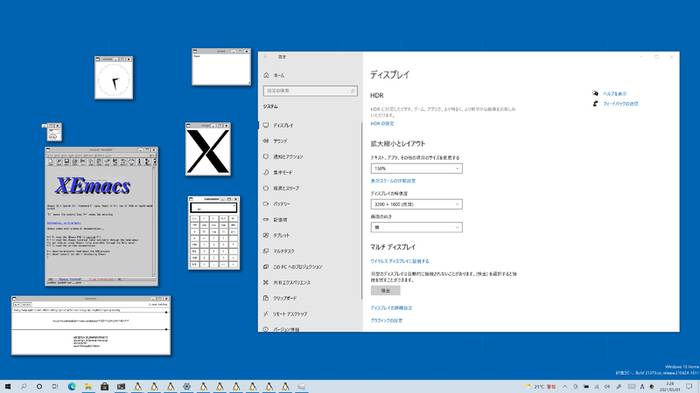
Task: Expand the hidden system tray icons chevron
Action: tap(565, 387)
